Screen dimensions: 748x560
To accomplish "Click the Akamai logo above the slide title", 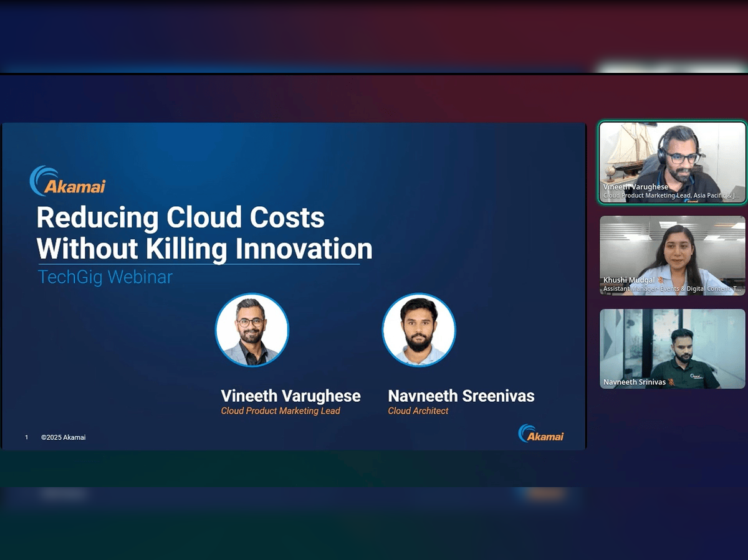I will tap(67, 181).
